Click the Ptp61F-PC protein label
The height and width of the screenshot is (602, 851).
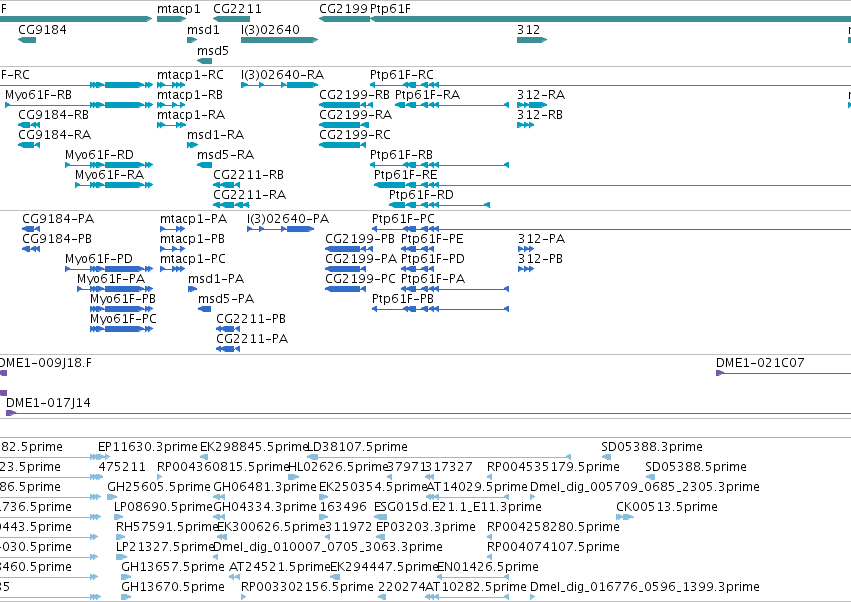[403, 219]
